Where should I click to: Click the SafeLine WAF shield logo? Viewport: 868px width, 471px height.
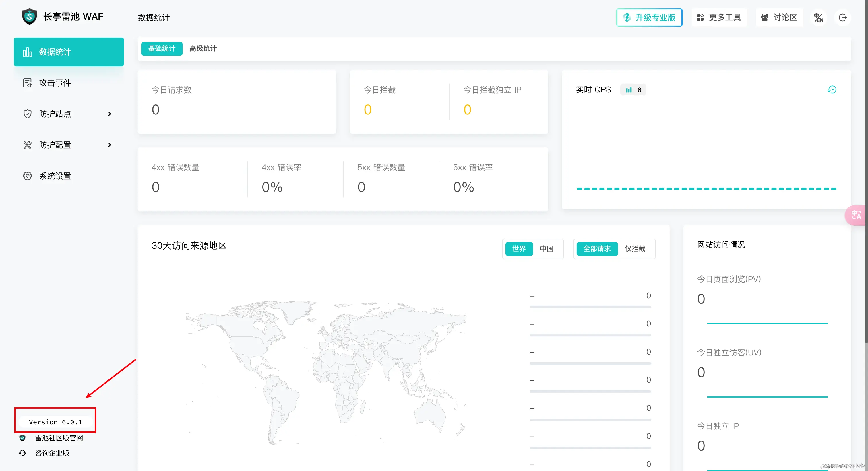coord(29,17)
